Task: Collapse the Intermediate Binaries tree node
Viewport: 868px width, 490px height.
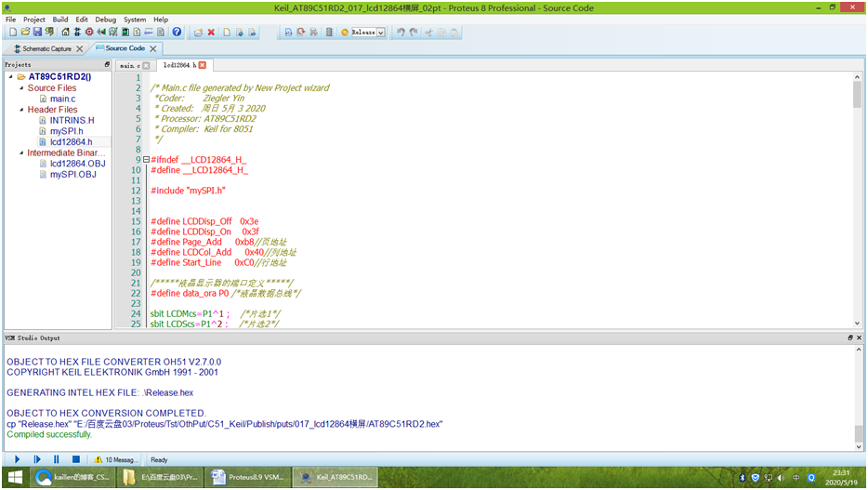Action: click(21, 152)
